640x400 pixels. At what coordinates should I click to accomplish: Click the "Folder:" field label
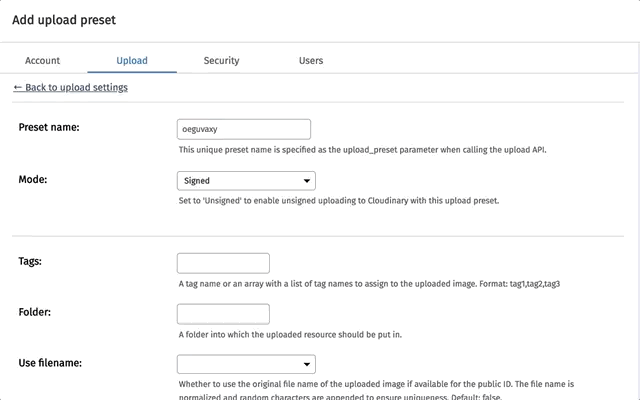point(36,313)
